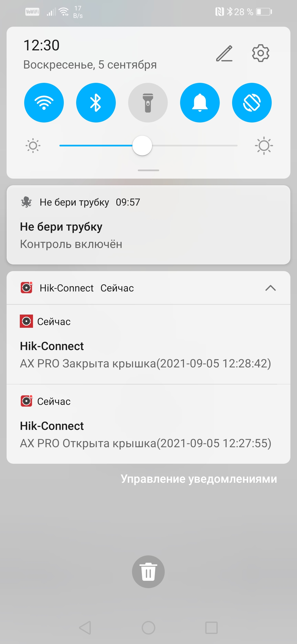Toggle the sound bell mode
297x644 pixels.
[x=200, y=103]
